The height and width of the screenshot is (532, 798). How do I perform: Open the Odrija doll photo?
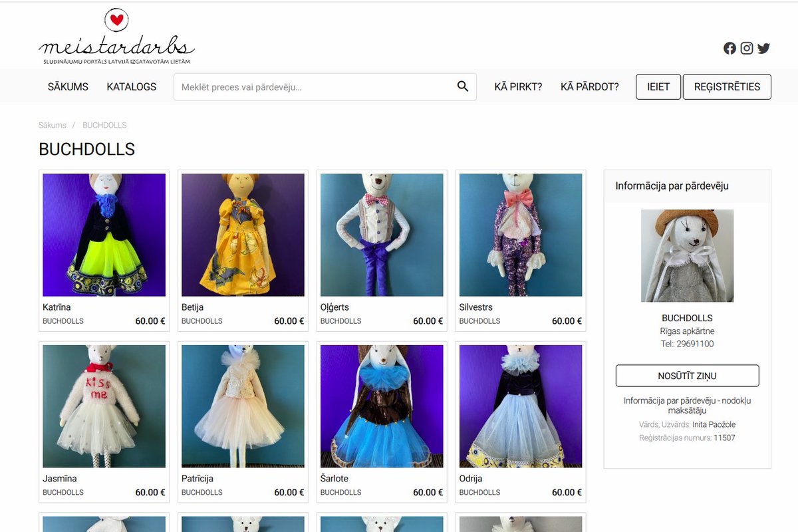pos(521,406)
